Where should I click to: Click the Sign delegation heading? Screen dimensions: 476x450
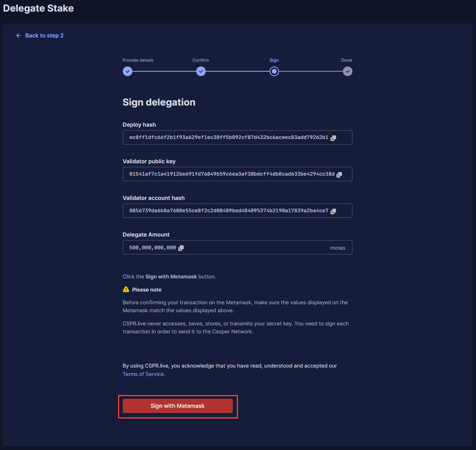(x=159, y=102)
